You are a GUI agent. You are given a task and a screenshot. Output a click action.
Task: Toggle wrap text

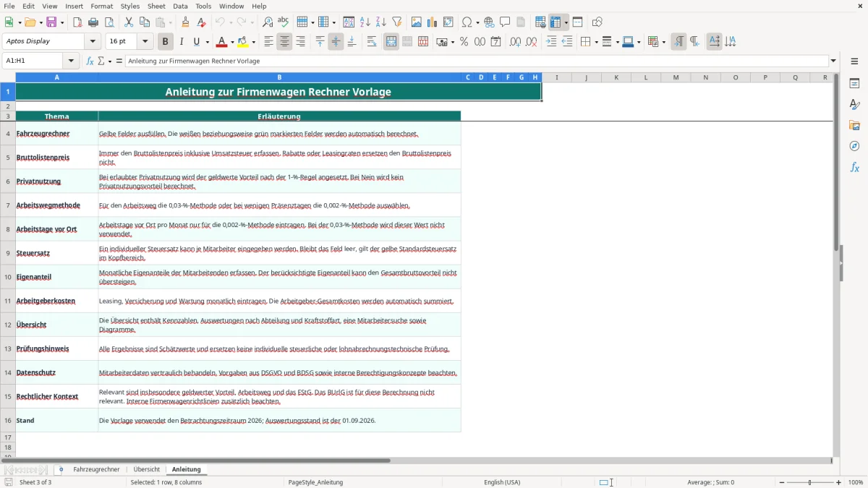(x=372, y=42)
